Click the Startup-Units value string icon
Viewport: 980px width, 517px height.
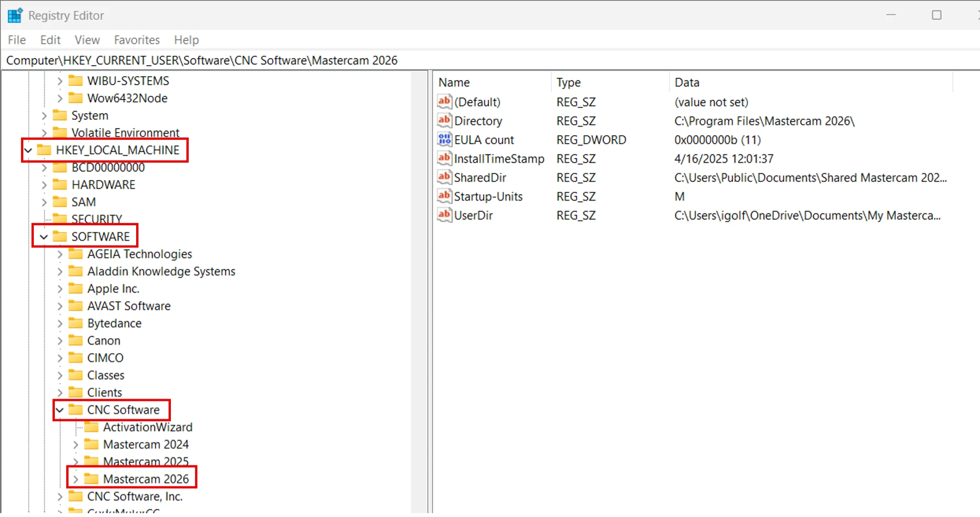click(444, 196)
